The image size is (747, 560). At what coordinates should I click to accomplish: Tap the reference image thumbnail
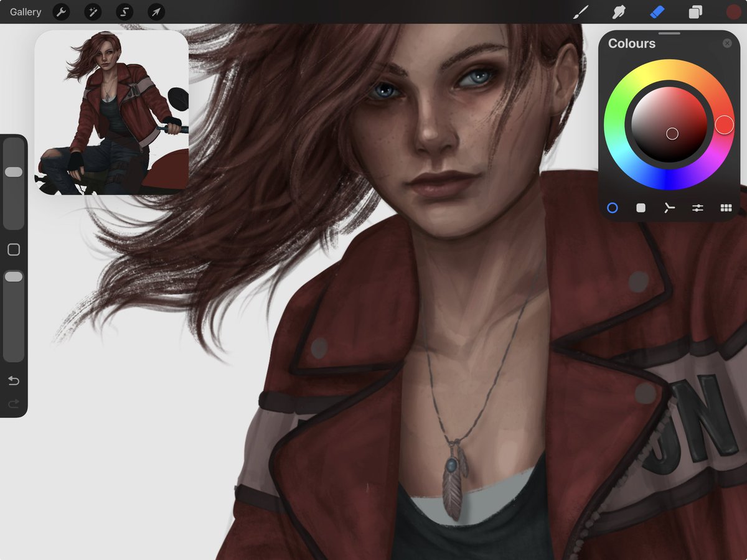pos(111,113)
